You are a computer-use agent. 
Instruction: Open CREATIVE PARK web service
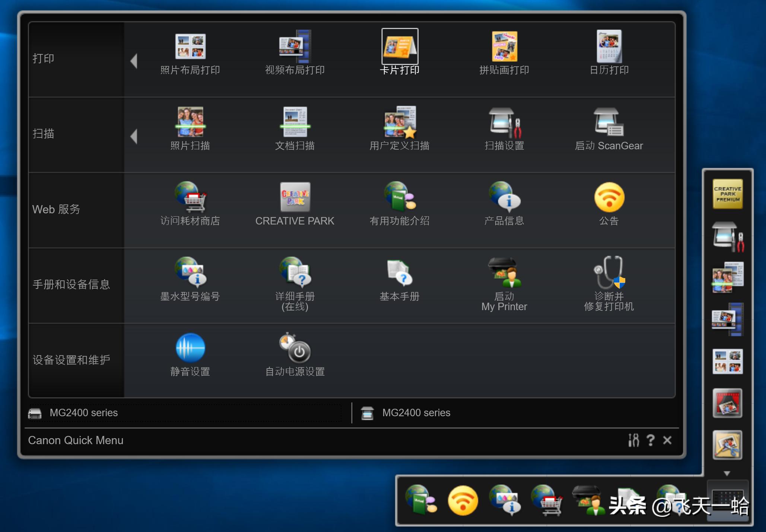tap(295, 197)
